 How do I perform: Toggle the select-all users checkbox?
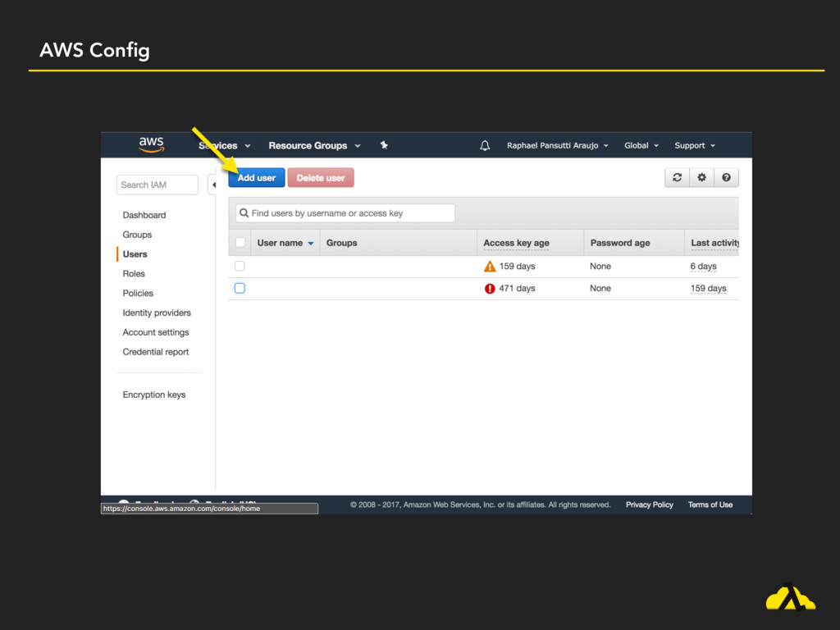pyautogui.click(x=240, y=243)
